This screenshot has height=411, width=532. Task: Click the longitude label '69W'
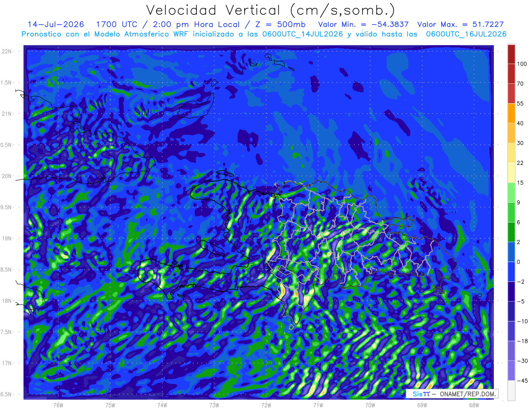coord(422,404)
